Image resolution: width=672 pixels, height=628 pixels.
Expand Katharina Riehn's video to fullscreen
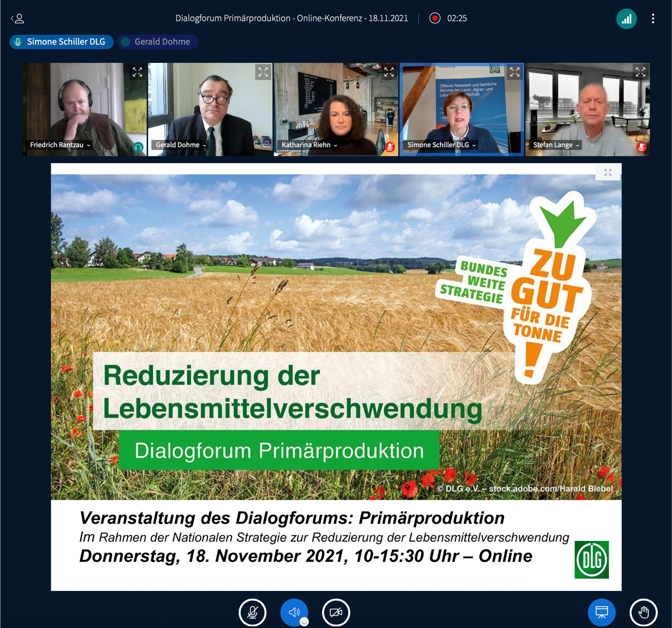click(389, 72)
